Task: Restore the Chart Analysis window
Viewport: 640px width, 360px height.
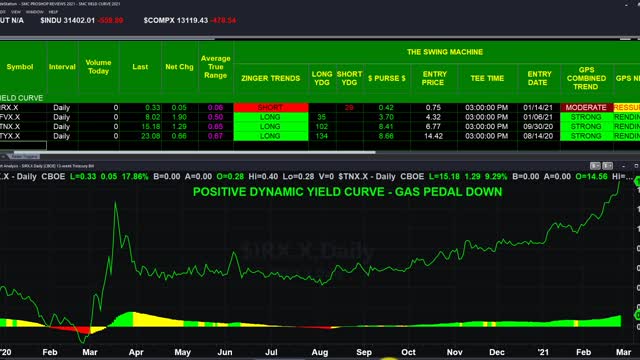Action: tap(636, 166)
